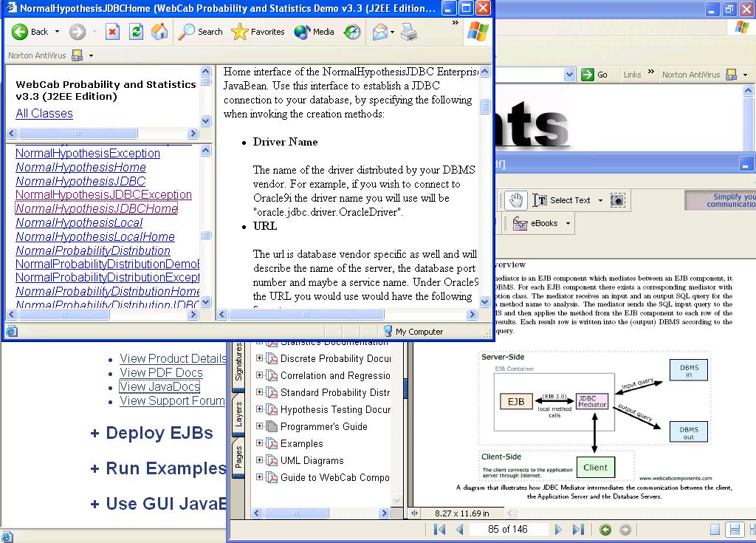Expand the Examples bookmark
The height and width of the screenshot is (543, 756).
(259, 443)
